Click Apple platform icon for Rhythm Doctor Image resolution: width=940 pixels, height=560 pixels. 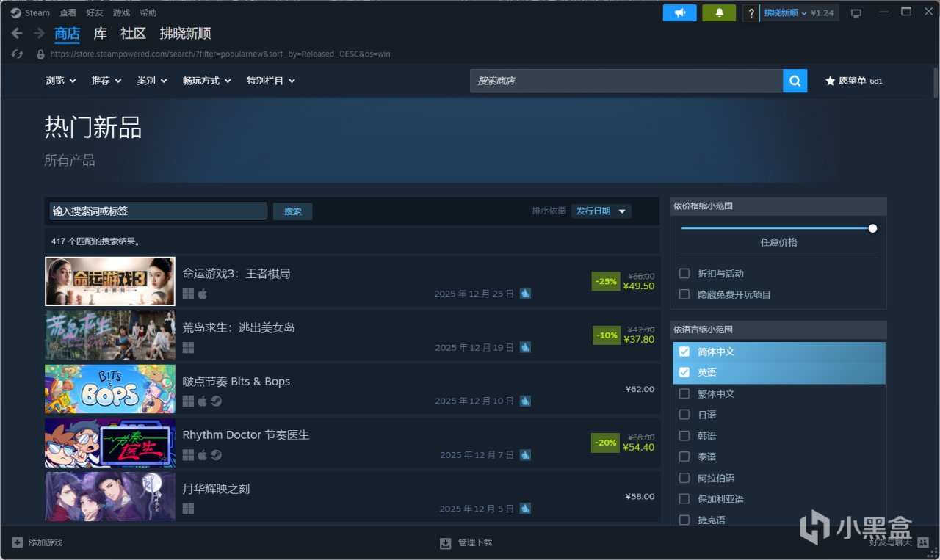(x=202, y=455)
